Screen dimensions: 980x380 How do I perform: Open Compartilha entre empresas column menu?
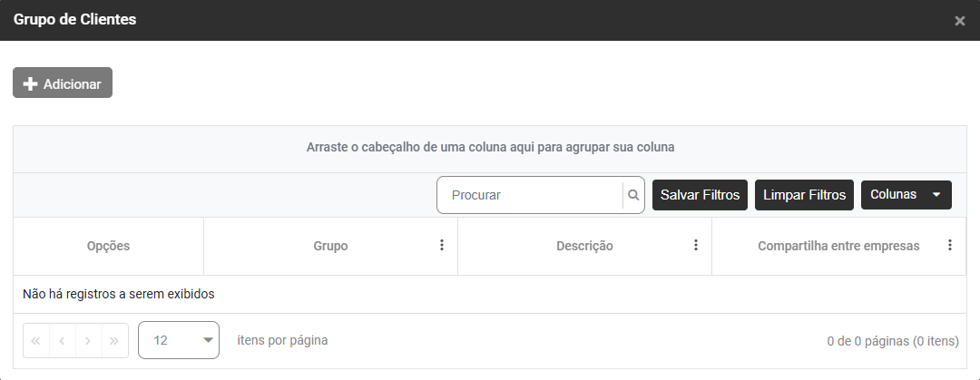tap(950, 246)
